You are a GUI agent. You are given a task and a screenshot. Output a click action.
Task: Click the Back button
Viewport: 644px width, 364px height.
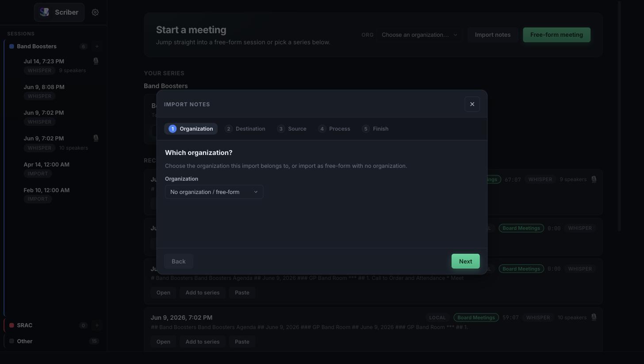tap(179, 261)
